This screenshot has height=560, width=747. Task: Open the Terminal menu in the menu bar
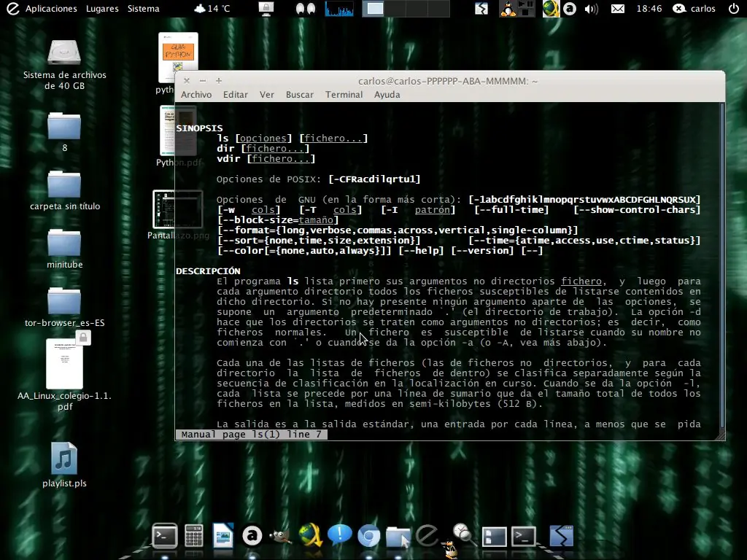[x=344, y=94]
